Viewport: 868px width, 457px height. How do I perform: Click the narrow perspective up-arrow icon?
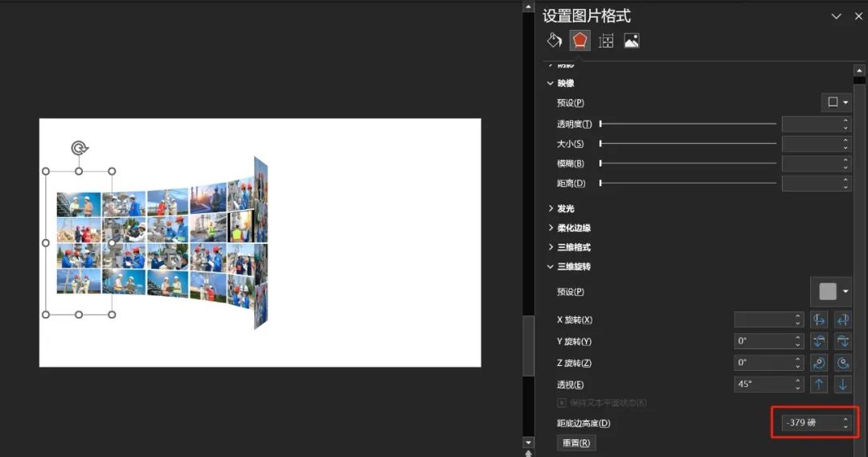pos(819,384)
